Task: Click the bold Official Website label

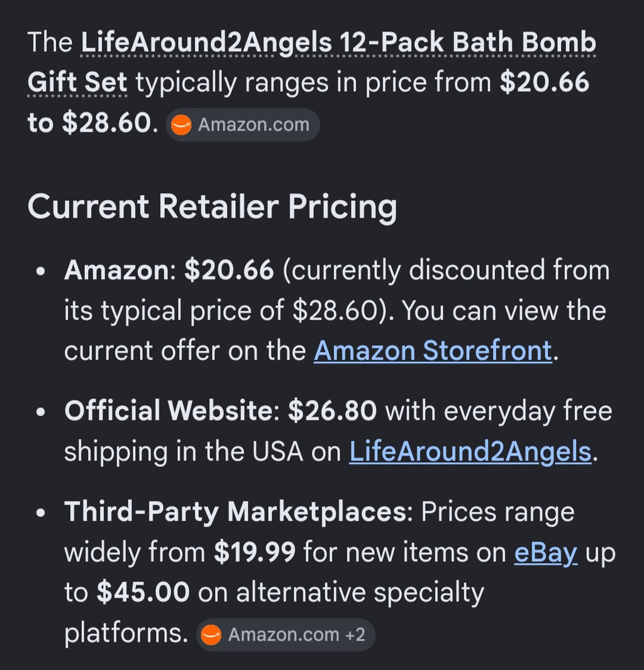Action: click(169, 411)
